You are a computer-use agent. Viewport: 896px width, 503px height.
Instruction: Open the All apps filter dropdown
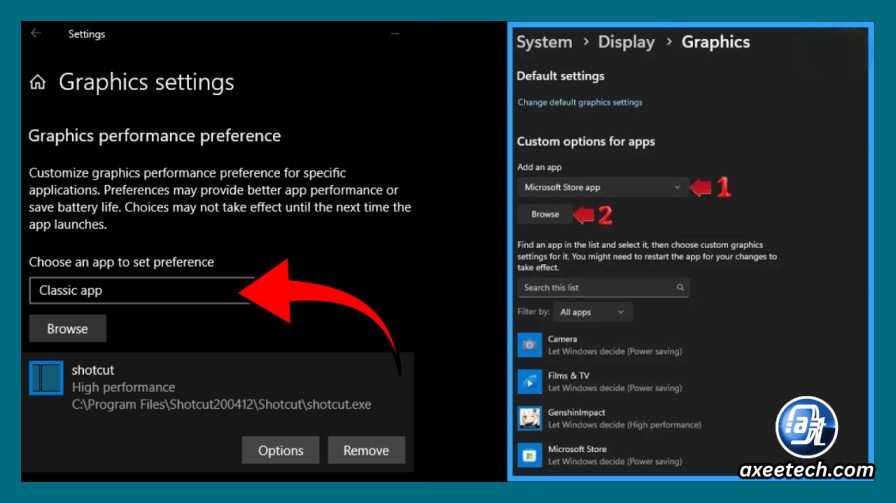pyautogui.click(x=593, y=312)
